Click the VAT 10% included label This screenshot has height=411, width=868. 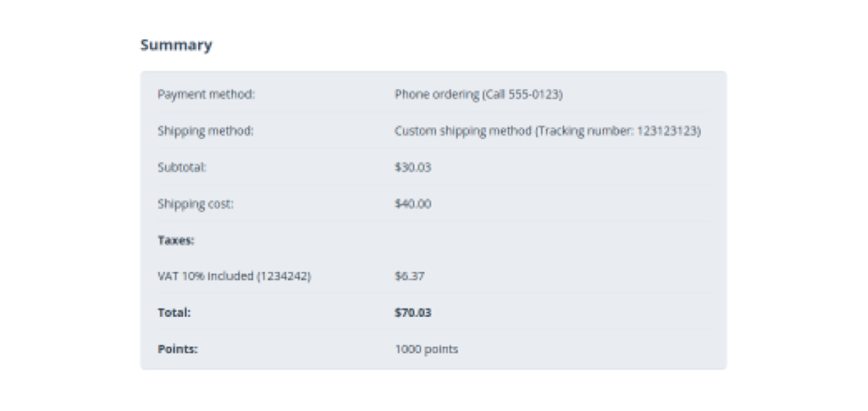206,276
